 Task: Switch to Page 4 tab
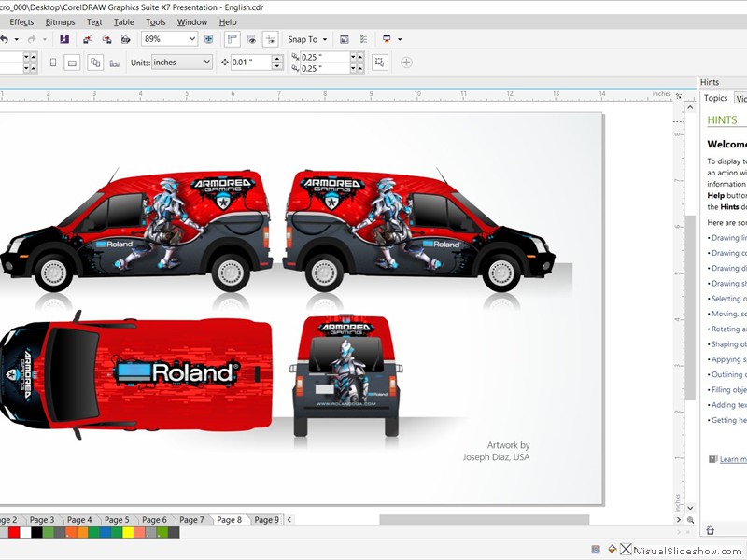pos(79,520)
